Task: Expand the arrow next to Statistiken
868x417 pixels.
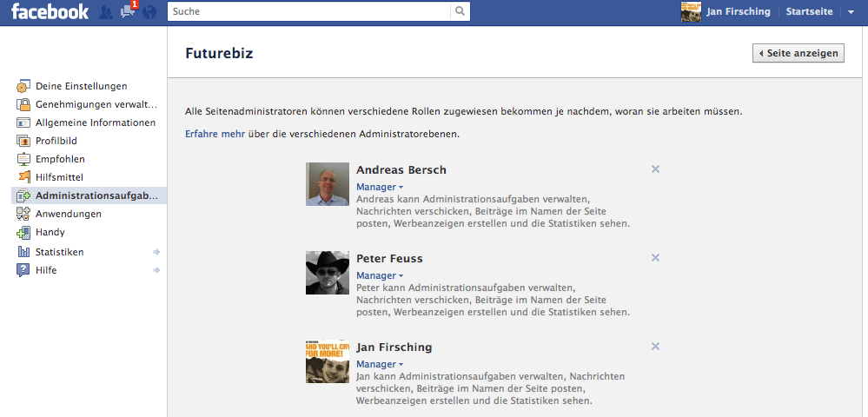Action: (156, 252)
